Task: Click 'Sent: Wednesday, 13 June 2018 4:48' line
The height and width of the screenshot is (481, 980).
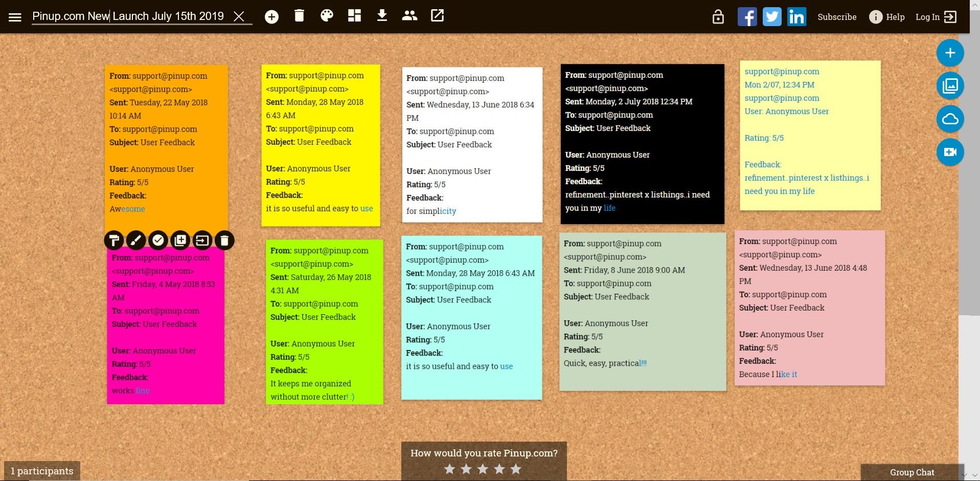Action: coord(803,268)
